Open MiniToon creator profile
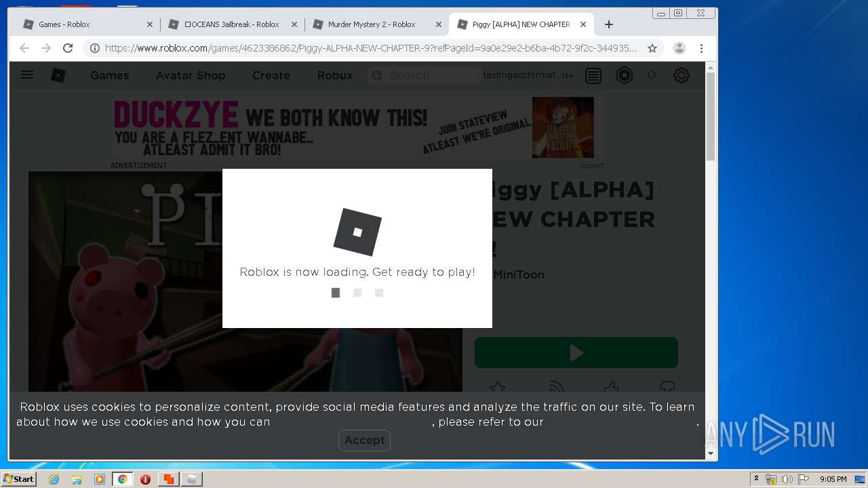Screen dimensions: 868x488 tap(519, 274)
